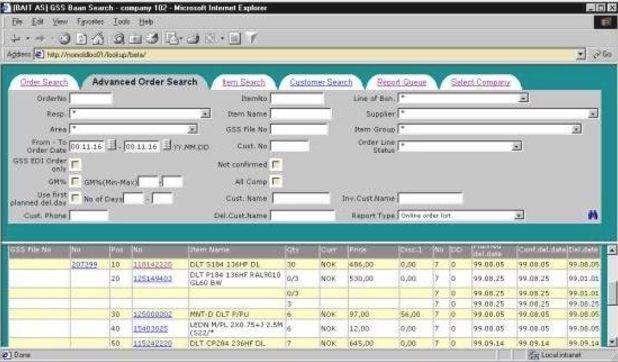
Task: Click the Internet Explorer throbber logo
Action: click(605, 22)
